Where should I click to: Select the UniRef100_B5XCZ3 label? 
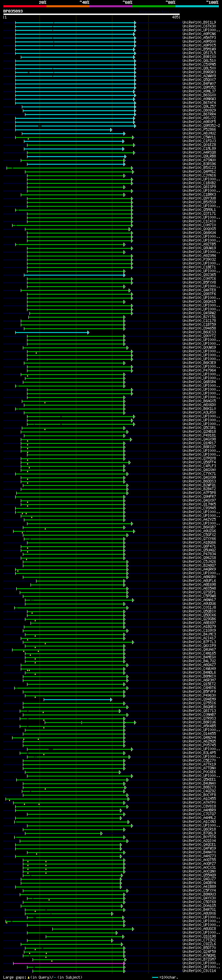[199, 168]
